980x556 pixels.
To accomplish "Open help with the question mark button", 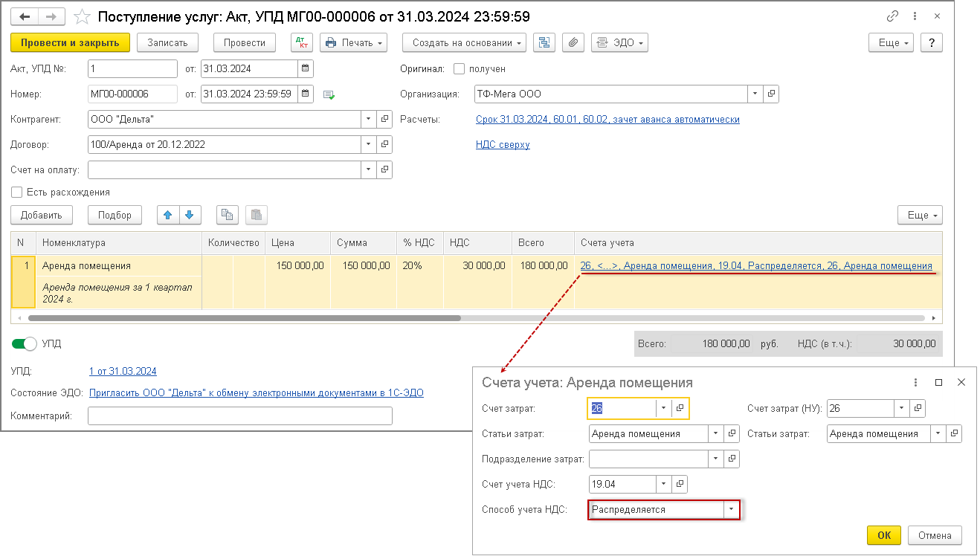I will tap(932, 42).
